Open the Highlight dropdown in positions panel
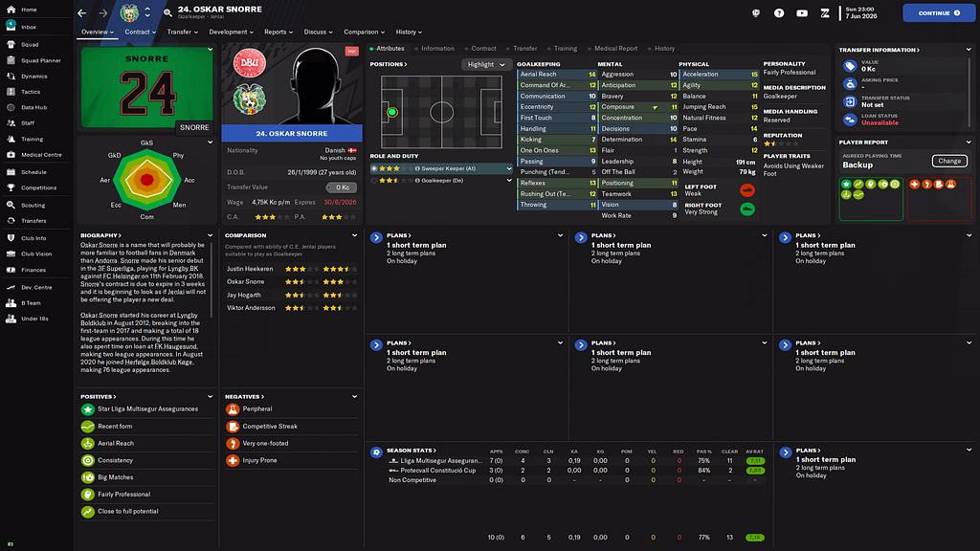 coord(484,64)
